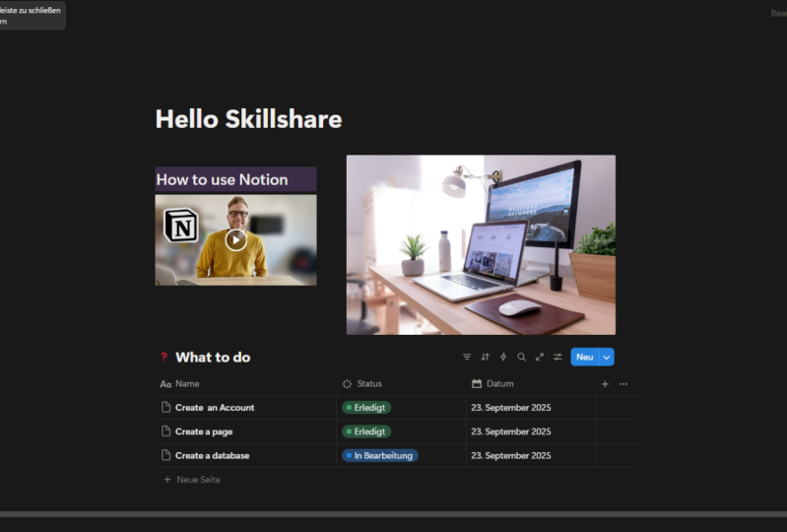The width and height of the screenshot is (787, 532).
Task: Click the date of Create a database row
Action: click(x=511, y=456)
